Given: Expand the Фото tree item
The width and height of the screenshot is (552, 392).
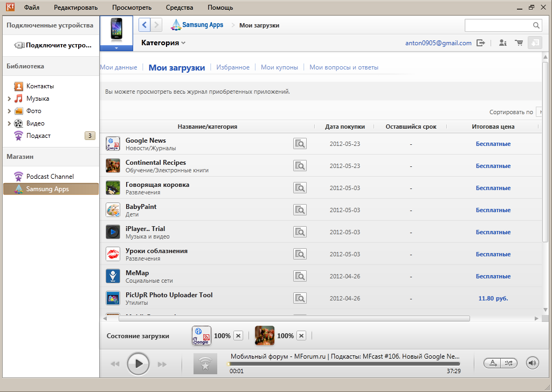Looking at the screenshot, I should 9,111.
